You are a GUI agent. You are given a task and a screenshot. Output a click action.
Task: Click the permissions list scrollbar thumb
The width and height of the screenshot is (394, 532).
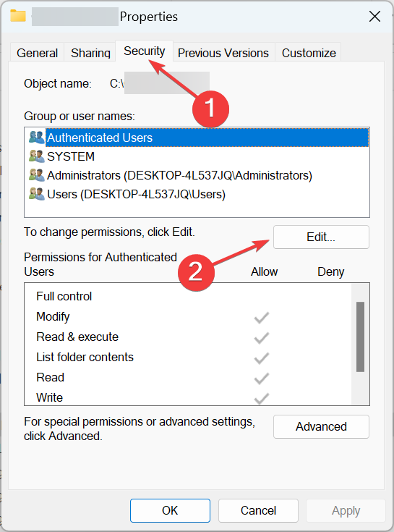[361, 337]
